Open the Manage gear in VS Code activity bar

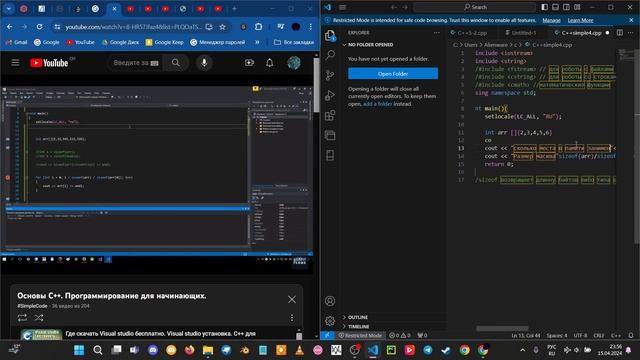click(x=330, y=321)
